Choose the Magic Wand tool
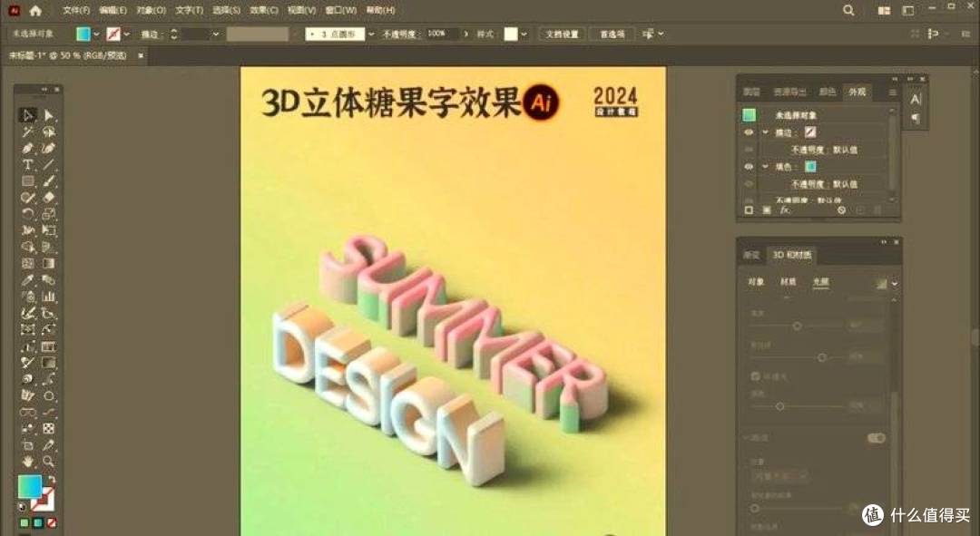The width and height of the screenshot is (980, 536). coord(27,132)
